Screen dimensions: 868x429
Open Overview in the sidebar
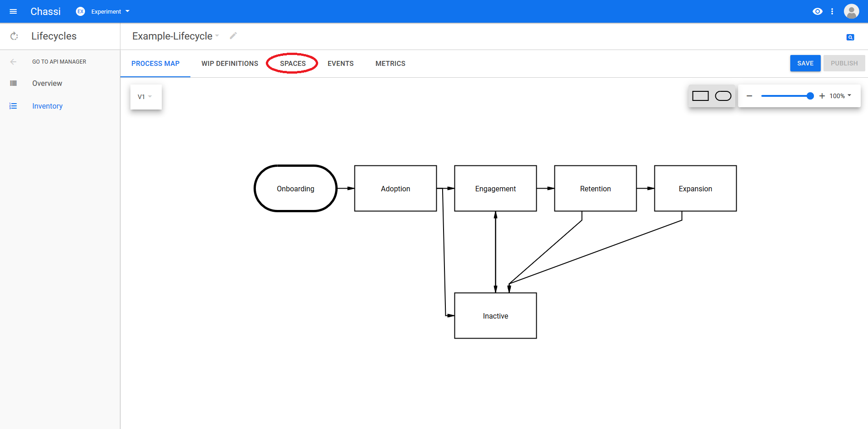(47, 83)
